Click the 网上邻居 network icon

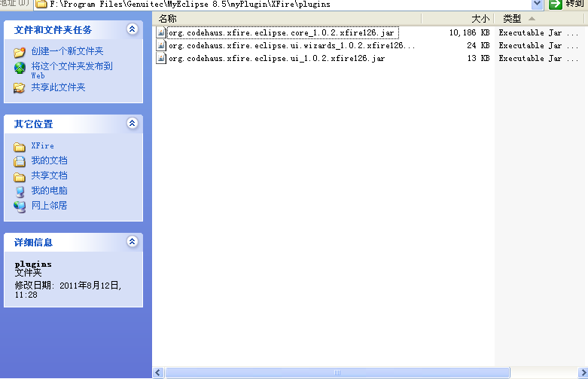click(20, 206)
